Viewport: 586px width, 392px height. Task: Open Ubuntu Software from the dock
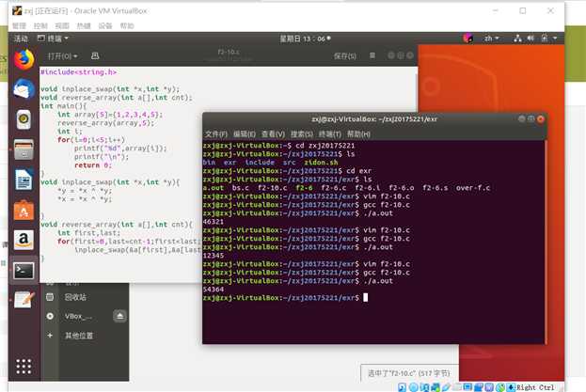24,211
